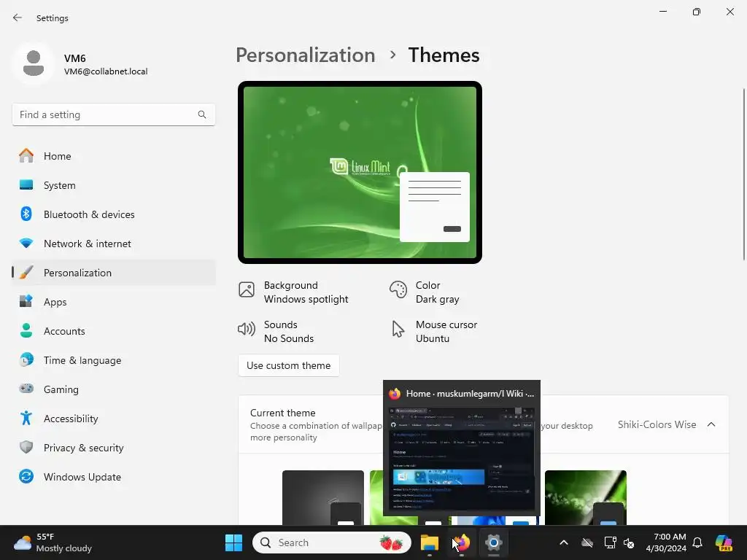This screenshot has width=747, height=560.
Task: Click the Find a setting search box
Action: pyautogui.click(x=113, y=114)
